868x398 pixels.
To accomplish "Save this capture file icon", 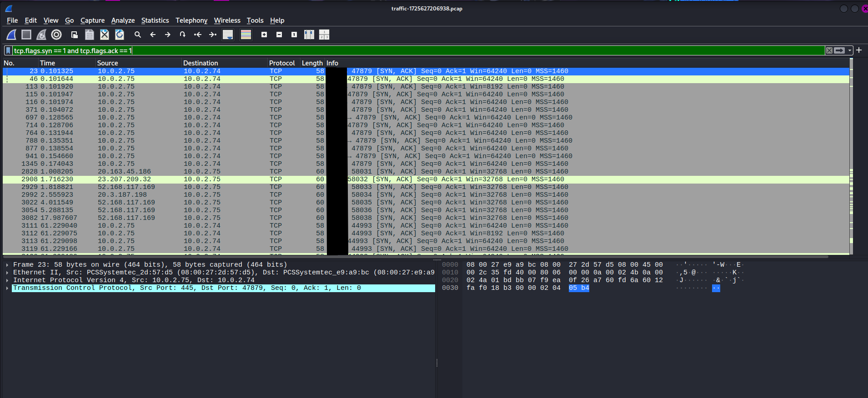I will [x=90, y=35].
